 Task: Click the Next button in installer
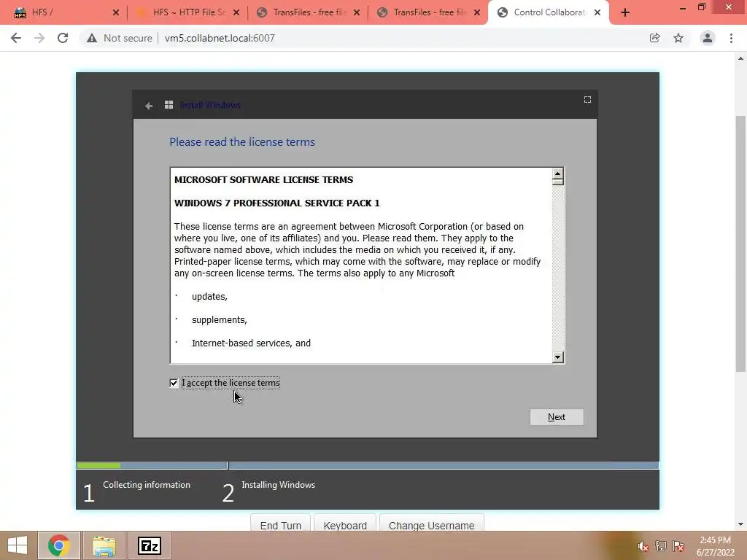pyautogui.click(x=557, y=417)
